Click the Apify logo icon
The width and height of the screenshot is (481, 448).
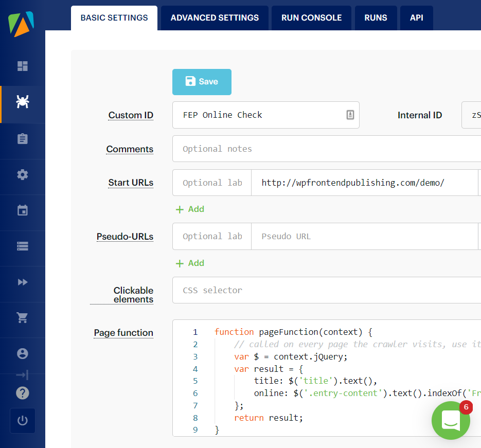pos(22,23)
